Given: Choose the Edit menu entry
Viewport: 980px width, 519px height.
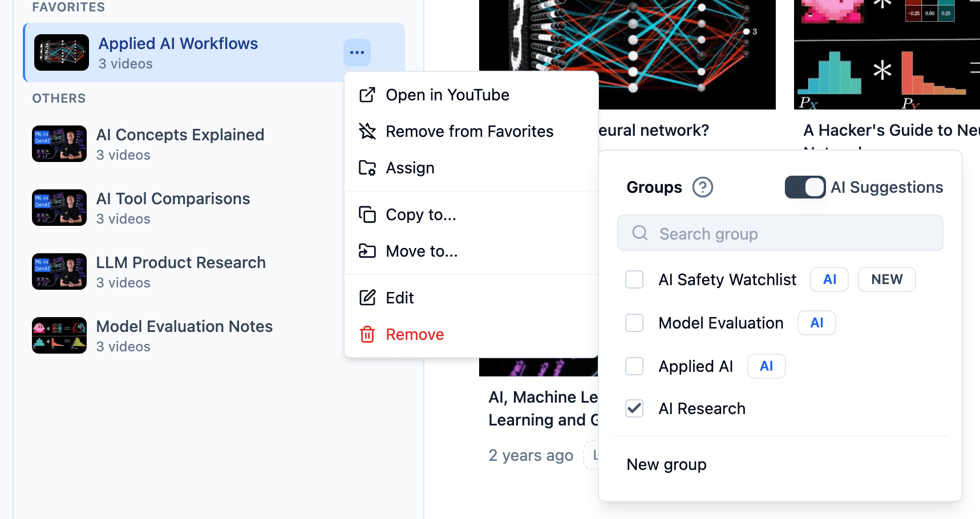Looking at the screenshot, I should [x=471, y=298].
